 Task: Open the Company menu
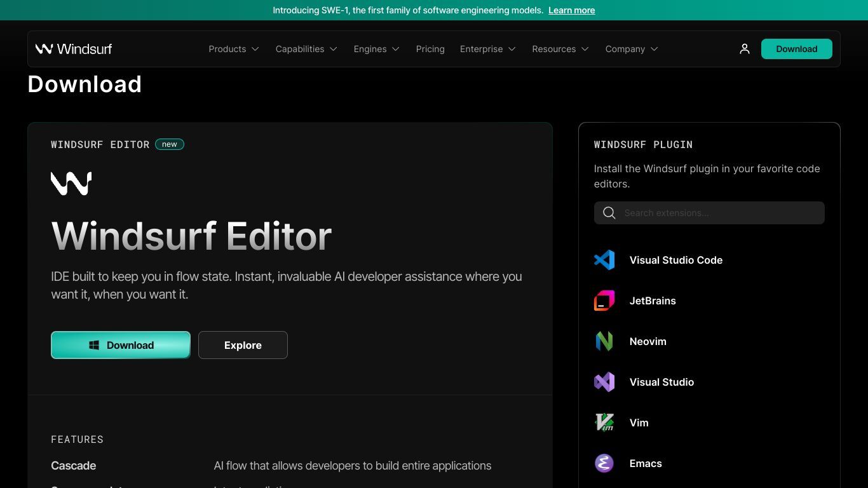632,49
